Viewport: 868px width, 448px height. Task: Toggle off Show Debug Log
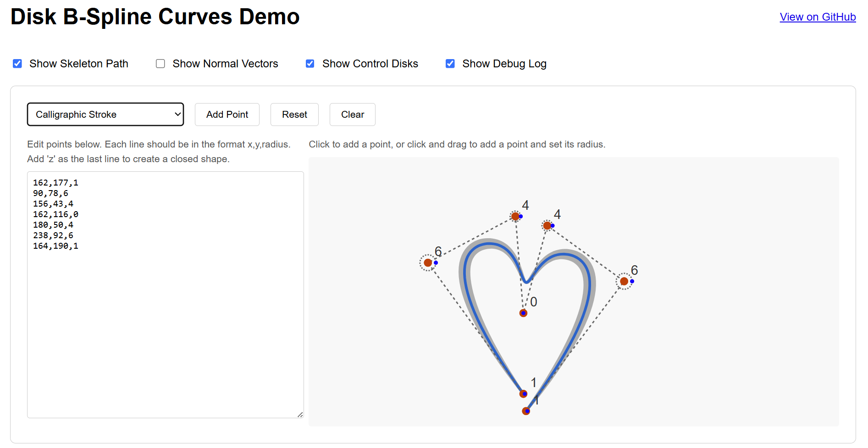450,64
